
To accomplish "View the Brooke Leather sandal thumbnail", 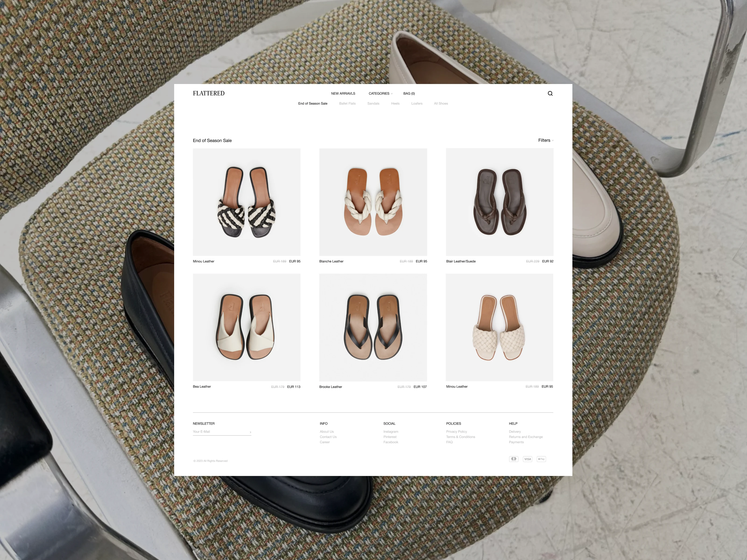I will click(x=373, y=327).
